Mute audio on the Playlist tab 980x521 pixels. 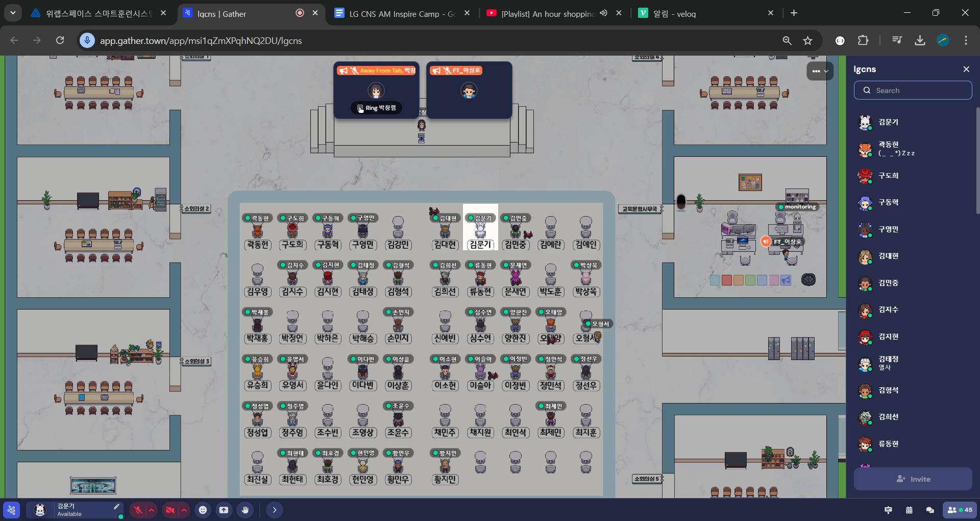click(x=604, y=13)
